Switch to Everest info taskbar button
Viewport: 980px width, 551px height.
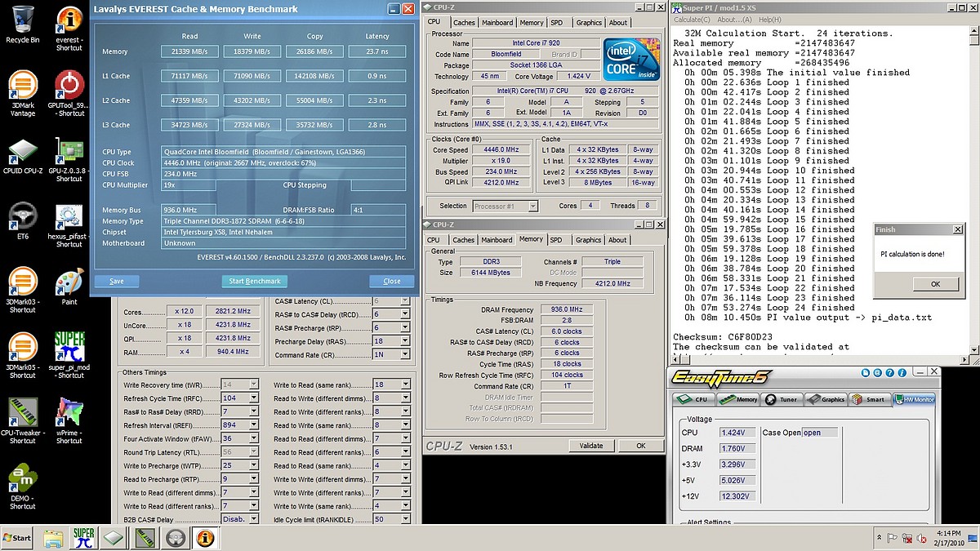[204, 538]
